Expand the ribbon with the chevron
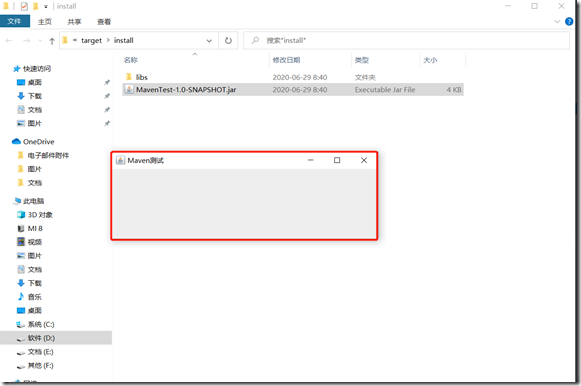Screen dimensions: 581x386 [x=557, y=21]
